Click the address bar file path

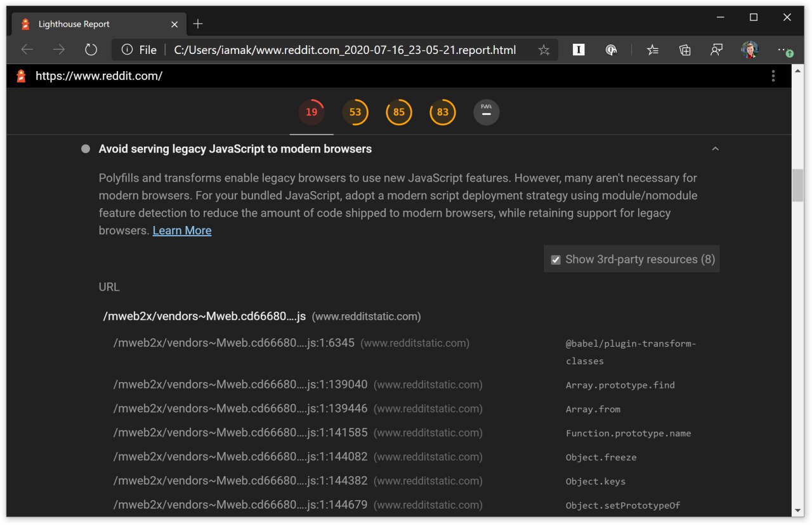pyautogui.click(x=345, y=50)
